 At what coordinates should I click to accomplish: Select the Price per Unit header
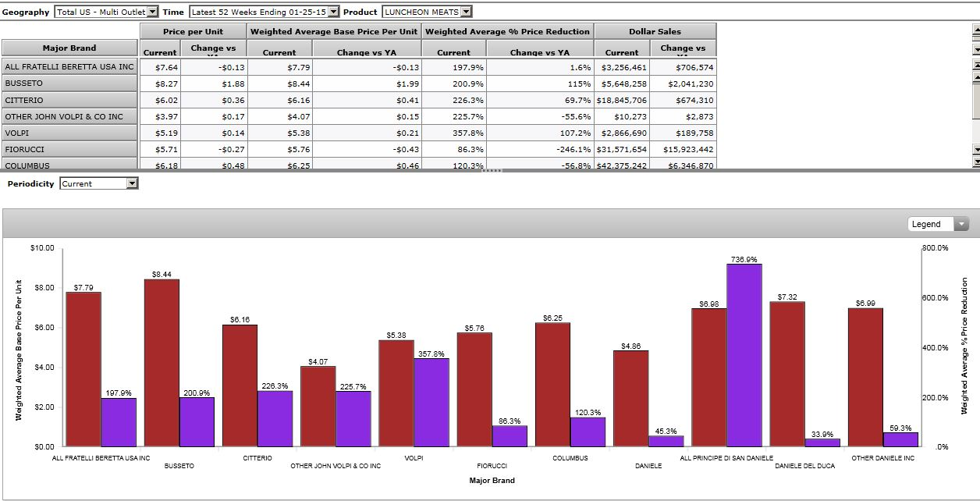193,31
